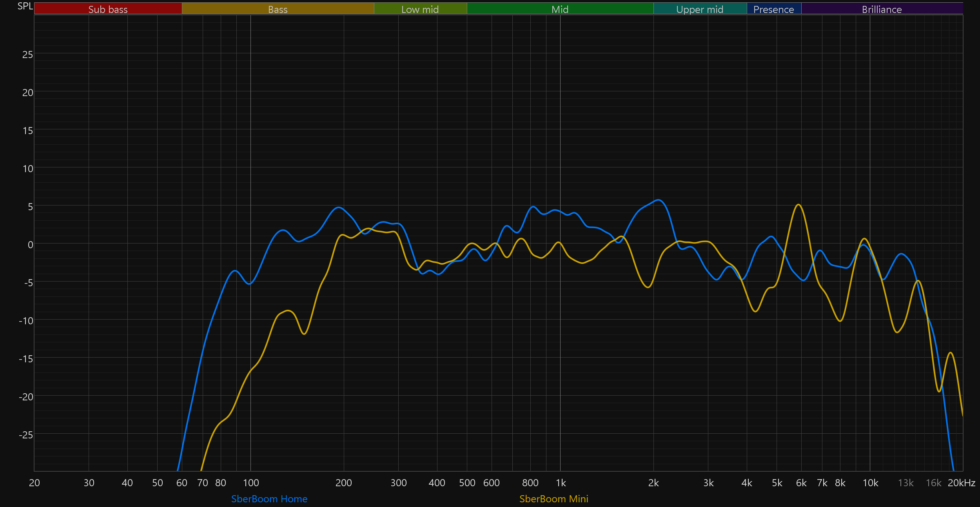Image resolution: width=980 pixels, height=507 pixels.
Task: Select the Bass frequency band label
Action: [278, 9]
